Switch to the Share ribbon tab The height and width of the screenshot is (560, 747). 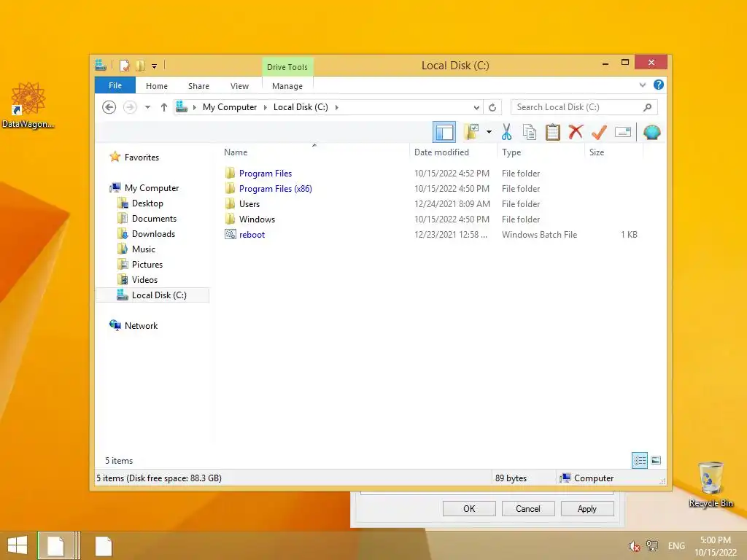(x=198, y=86)
